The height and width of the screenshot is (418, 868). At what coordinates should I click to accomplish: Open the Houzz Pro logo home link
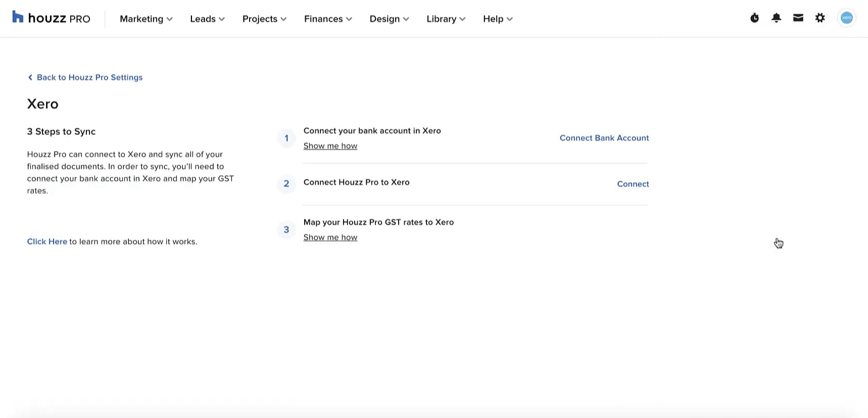point(51,18)
